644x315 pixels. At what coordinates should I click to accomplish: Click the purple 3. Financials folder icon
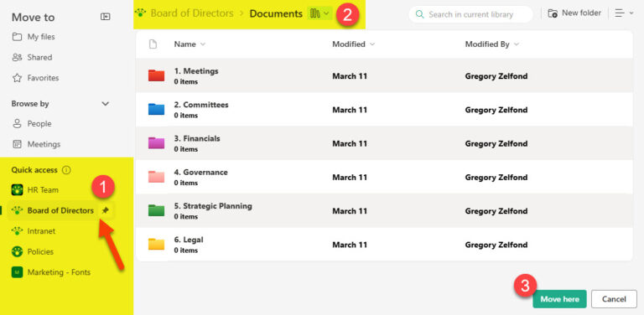(x=156, y=142)
